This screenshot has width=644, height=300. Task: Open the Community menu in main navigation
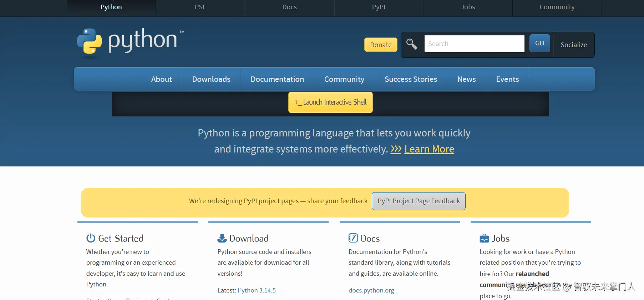pyautogui.click(x=344, y=79)
